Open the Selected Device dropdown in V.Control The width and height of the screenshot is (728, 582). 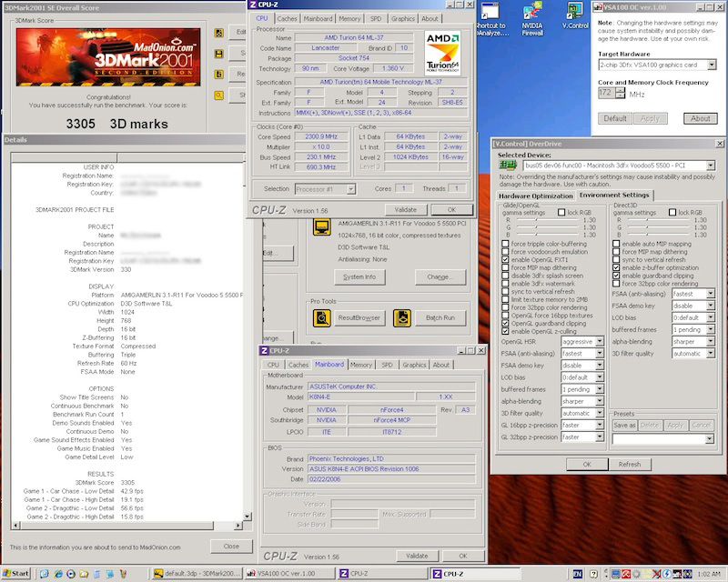point(711,166)
